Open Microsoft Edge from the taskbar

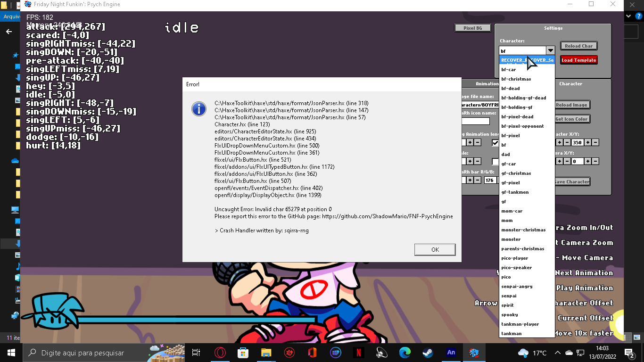tap(405, 353)
